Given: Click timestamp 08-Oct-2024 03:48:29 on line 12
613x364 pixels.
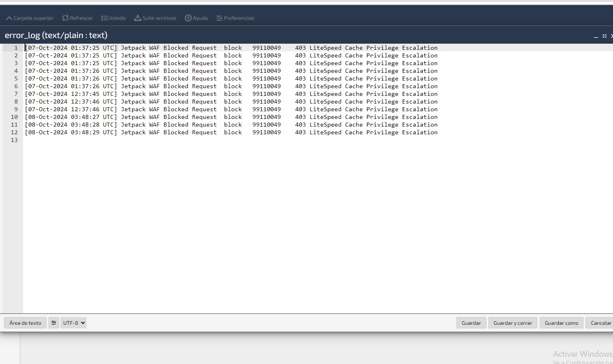Looking at the screenshot, I should point(64,132).
